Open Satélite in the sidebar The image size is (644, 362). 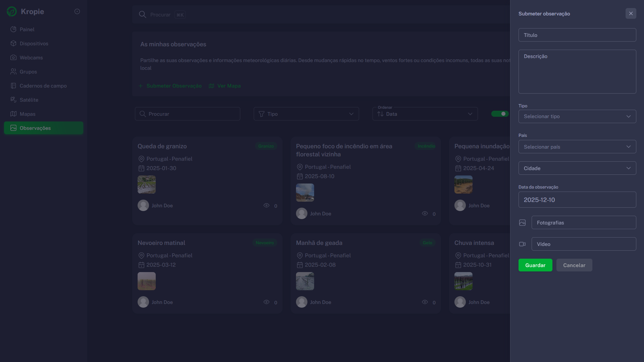click(x=29, y=100)
